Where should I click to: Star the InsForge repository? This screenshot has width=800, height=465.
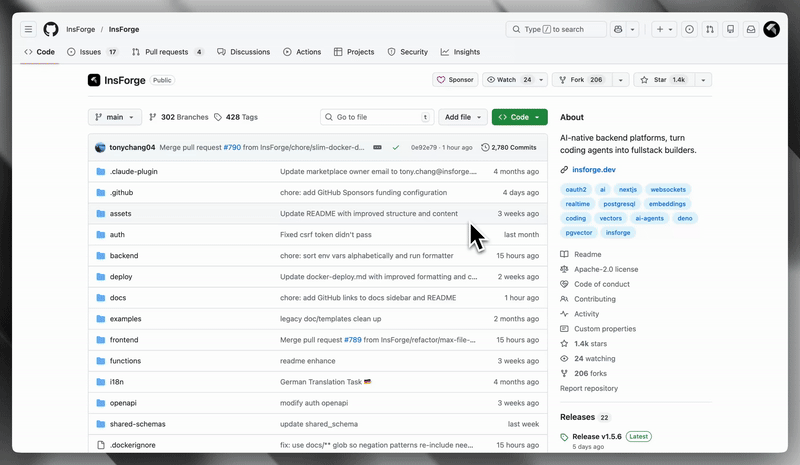pos(665,80)
